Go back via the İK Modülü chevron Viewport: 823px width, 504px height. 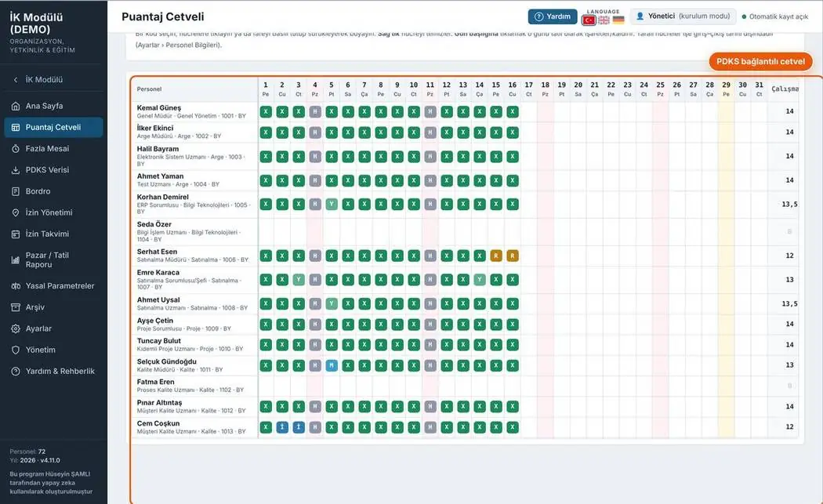(x=15, y=80)
